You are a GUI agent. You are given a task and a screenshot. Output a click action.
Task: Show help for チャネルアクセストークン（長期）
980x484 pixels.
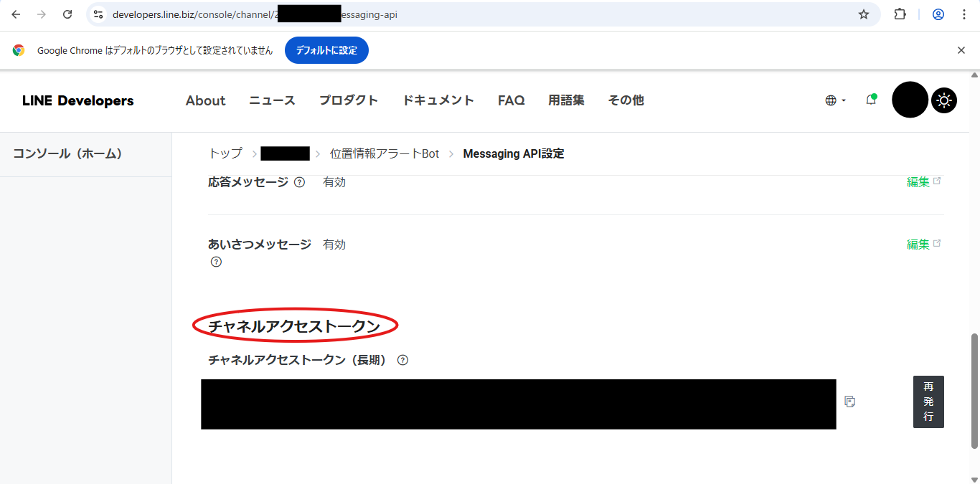click(402, 360)
